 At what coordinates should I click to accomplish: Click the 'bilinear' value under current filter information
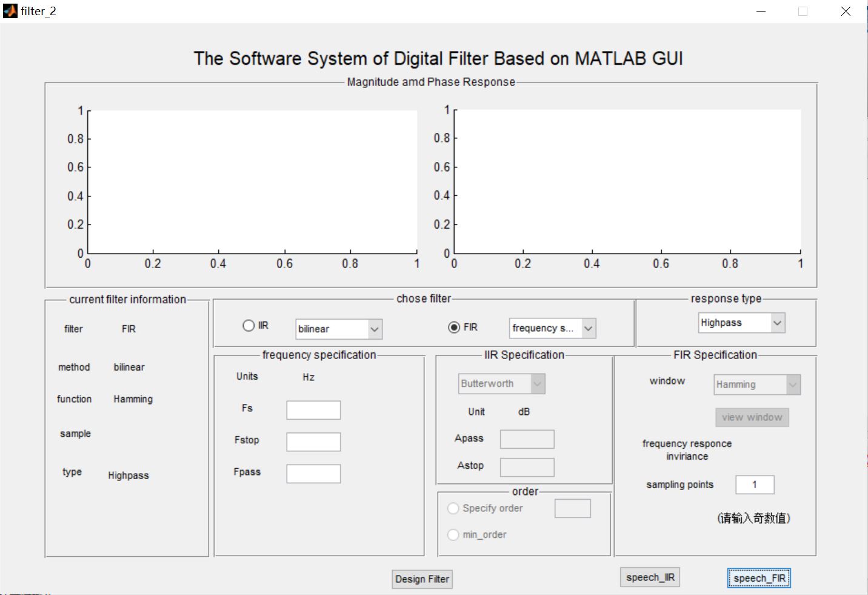click(x=129, y=368)
